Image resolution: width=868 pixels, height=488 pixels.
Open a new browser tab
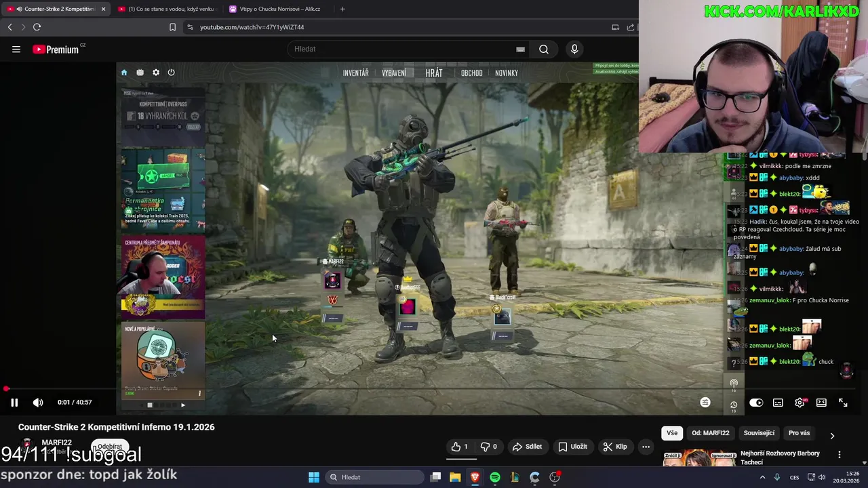click(342, 9)
